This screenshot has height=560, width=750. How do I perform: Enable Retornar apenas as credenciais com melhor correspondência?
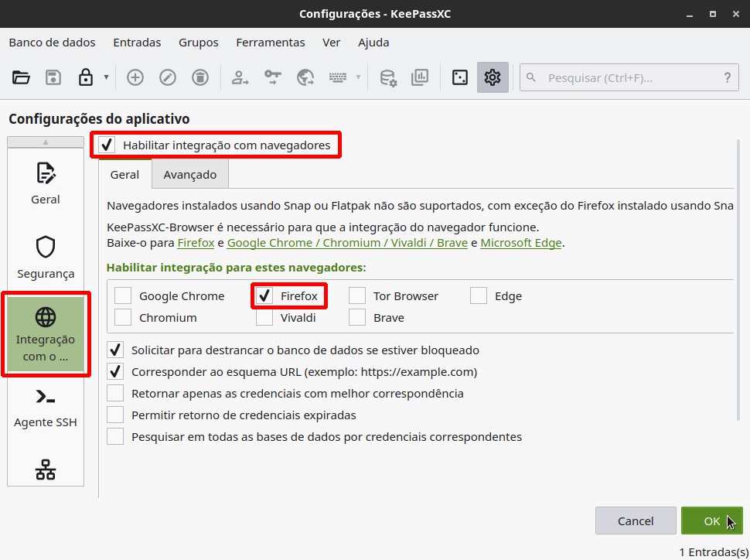[114, 394]
